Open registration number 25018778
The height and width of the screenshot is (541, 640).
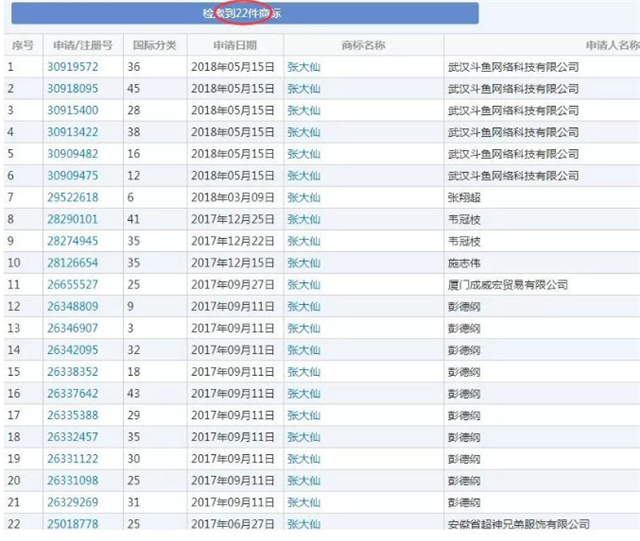click(73, 524)
